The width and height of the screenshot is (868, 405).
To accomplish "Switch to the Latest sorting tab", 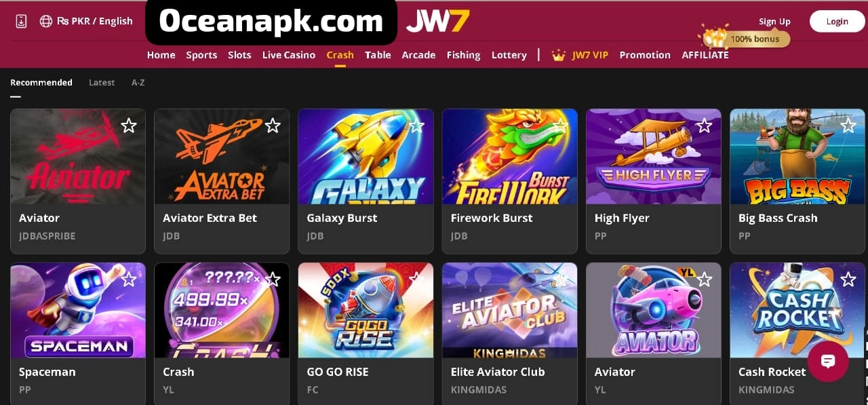I will pos(102,83).
